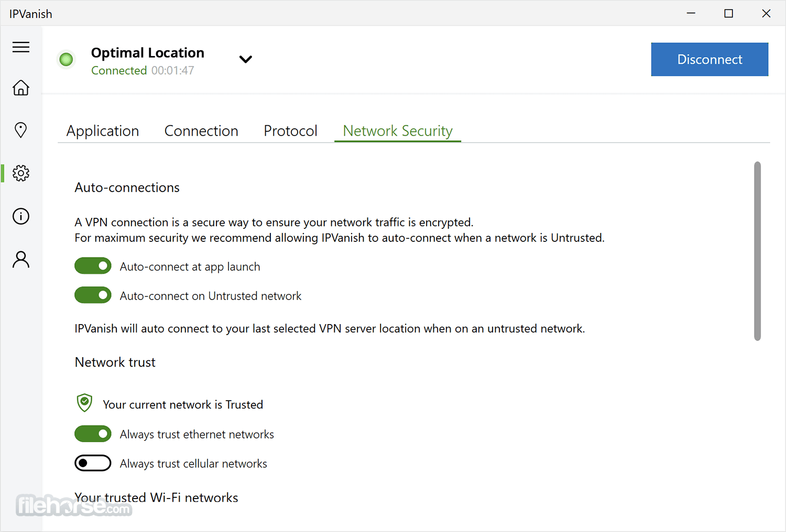Image resolution: width=786 pixels, height=532 pixels.
Task: Click the Disconnect button
Action: pos(709,59)
